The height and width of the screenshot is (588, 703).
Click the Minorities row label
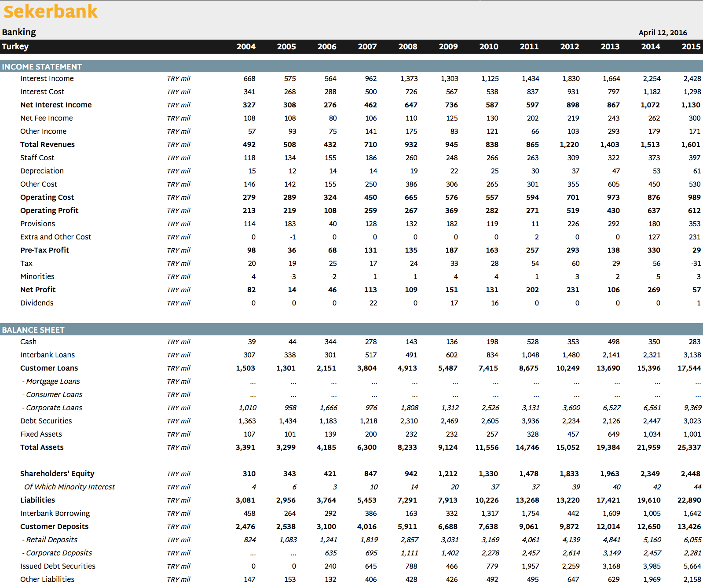tap(37, 276)
